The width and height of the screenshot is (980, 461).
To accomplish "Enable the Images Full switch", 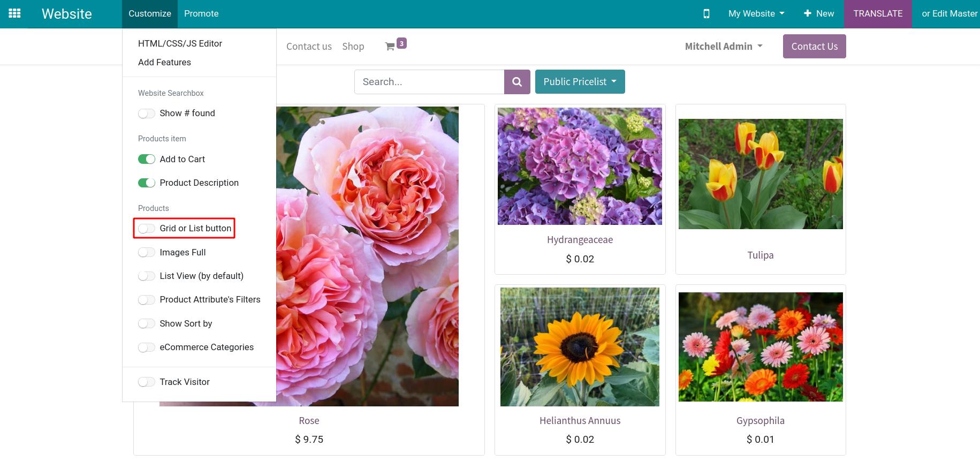I will (147, 252).
